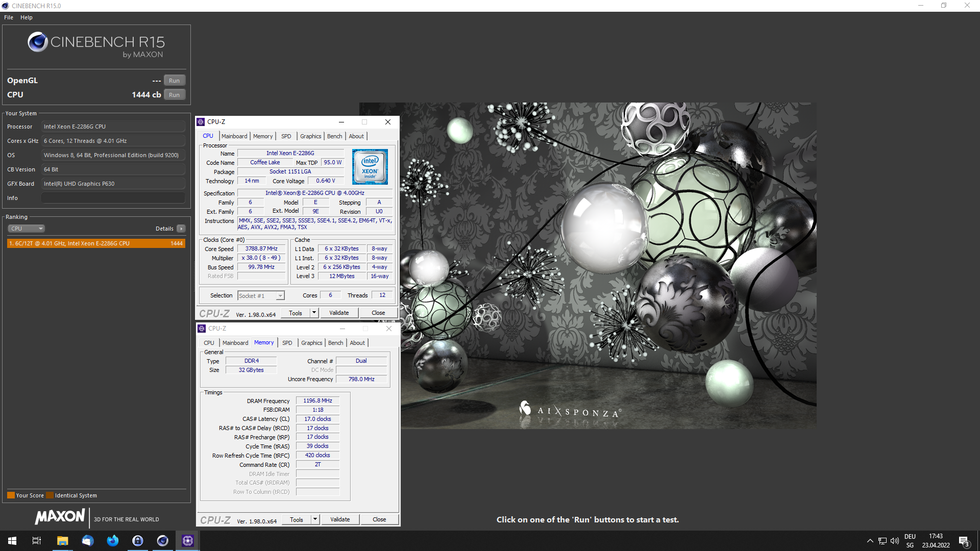Expand Tools dropdown arrow in lower CPU-Z window
This screenshot has width=980, height=551.
315,520
